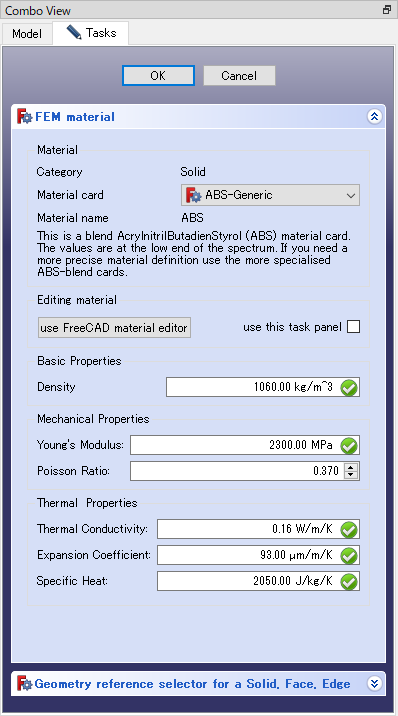Screen dimensions: 398x716
Task: Click the Specific Heat input field
Action: pyautogui.click(x=258, y=581)
